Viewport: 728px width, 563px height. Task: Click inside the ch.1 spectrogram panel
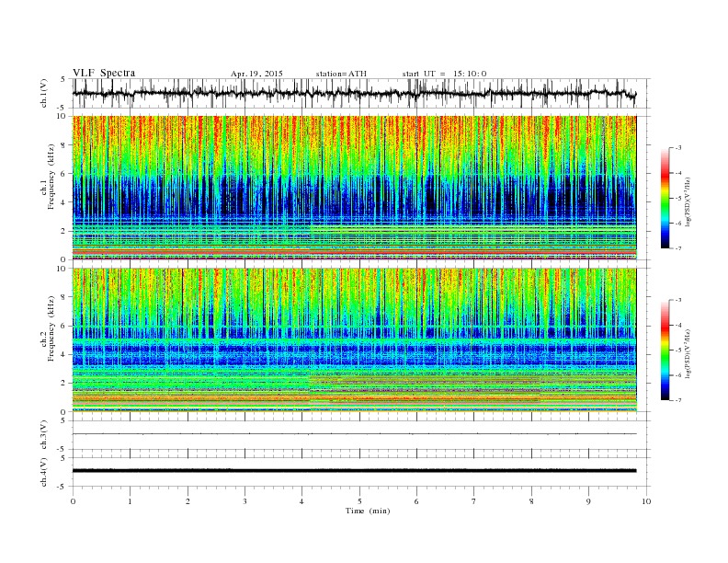tap(354, 188)
